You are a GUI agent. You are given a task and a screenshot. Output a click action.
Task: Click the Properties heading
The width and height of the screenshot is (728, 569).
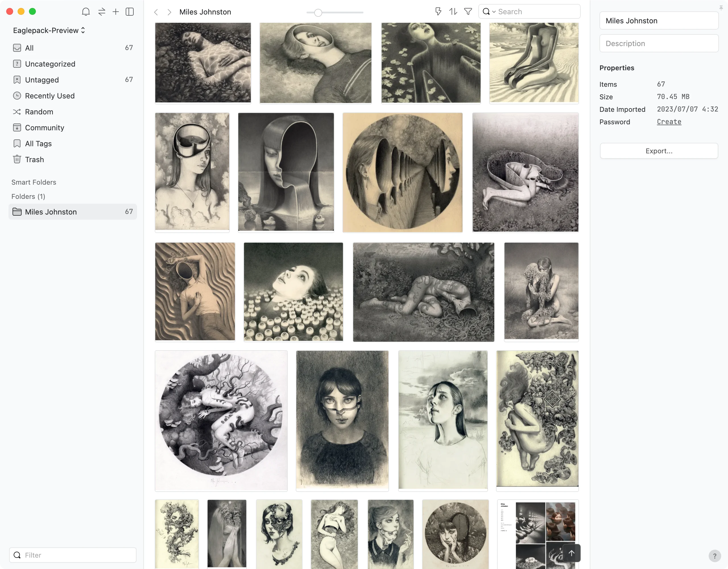click(617, 68)
